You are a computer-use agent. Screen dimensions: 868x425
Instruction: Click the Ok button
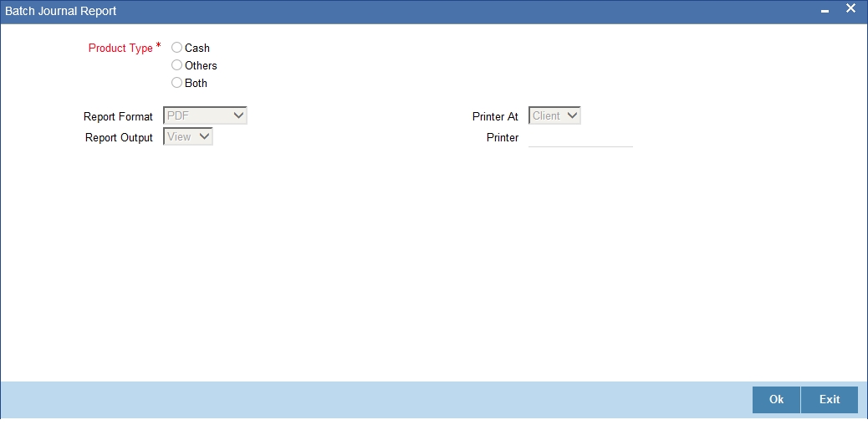click(x=776, y=400)
